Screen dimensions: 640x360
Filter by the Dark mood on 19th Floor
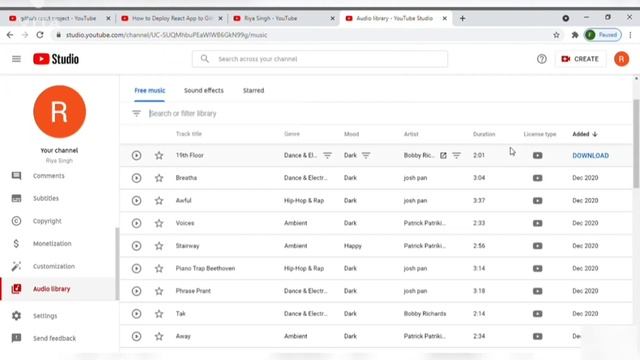click(x=366, y=156)
